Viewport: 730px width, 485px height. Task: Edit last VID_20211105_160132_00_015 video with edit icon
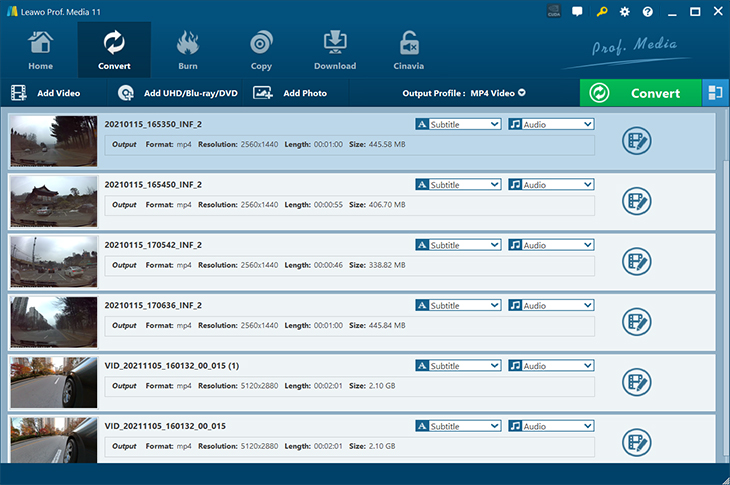(636, 443)
